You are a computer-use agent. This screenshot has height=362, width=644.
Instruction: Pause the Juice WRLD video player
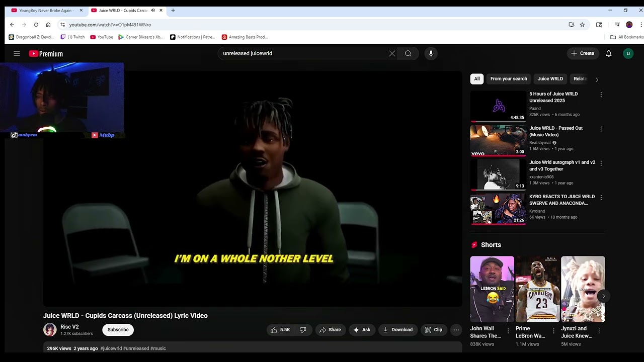(x=253, y=189)
